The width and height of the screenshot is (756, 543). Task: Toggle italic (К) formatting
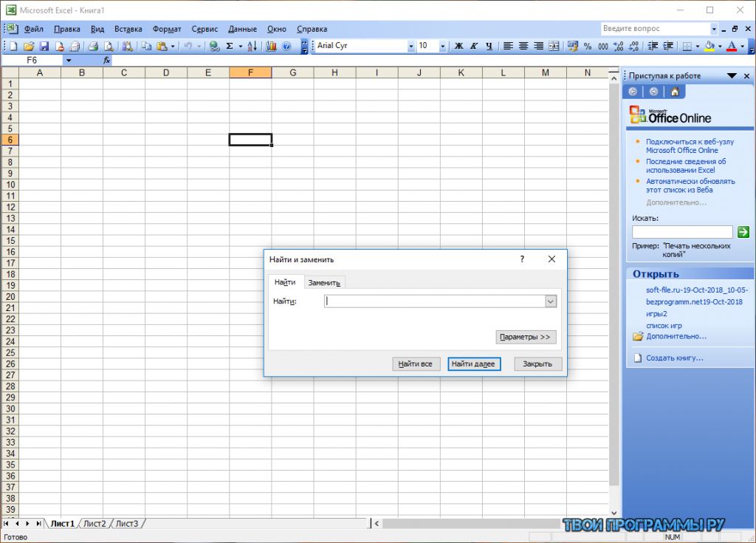pyautogui.click(x=473, y=47)
